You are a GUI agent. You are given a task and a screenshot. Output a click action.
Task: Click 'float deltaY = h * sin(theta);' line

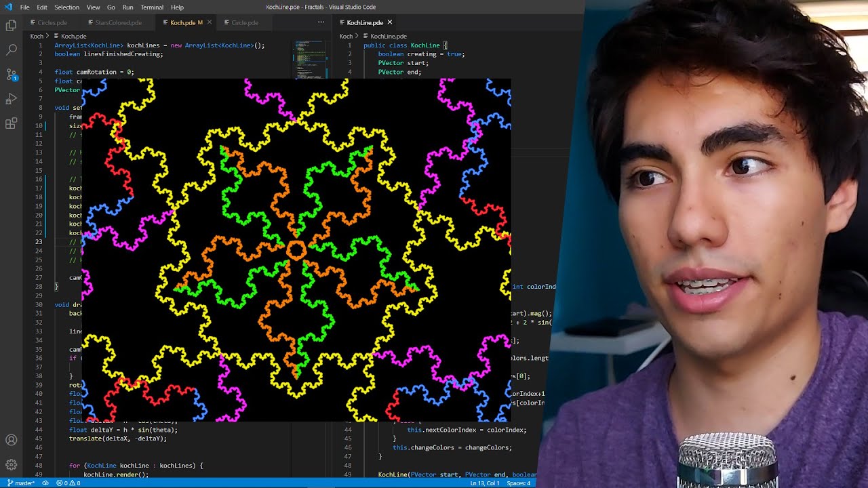tap(123, 430)
